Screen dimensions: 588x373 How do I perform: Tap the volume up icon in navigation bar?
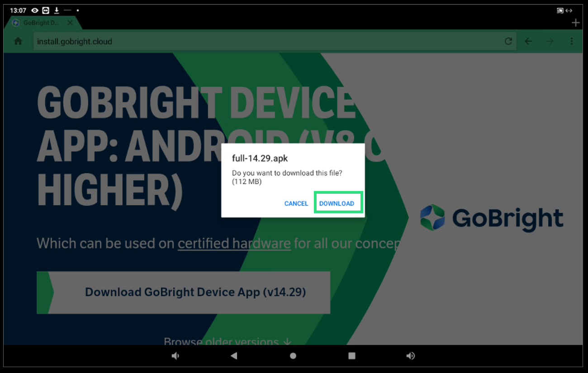pyautogui.click(x=410, y=356)
